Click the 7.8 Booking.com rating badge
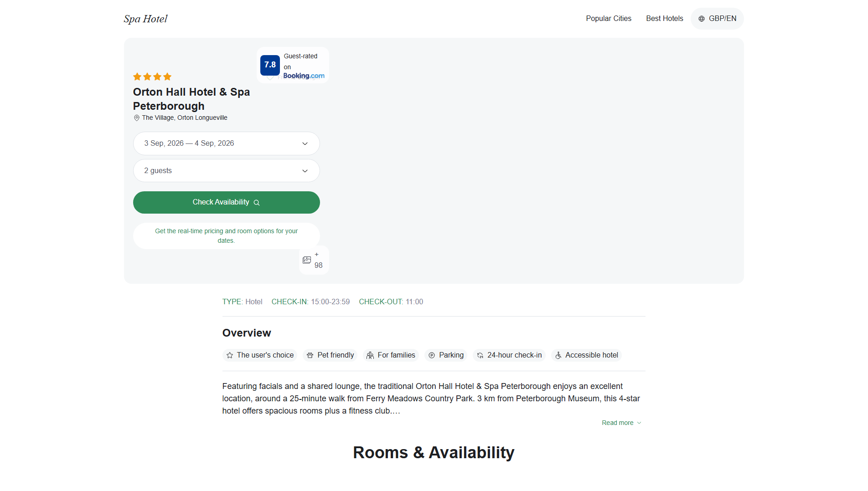The width and height of the screenshot is (868, 491). pos(293,65)
